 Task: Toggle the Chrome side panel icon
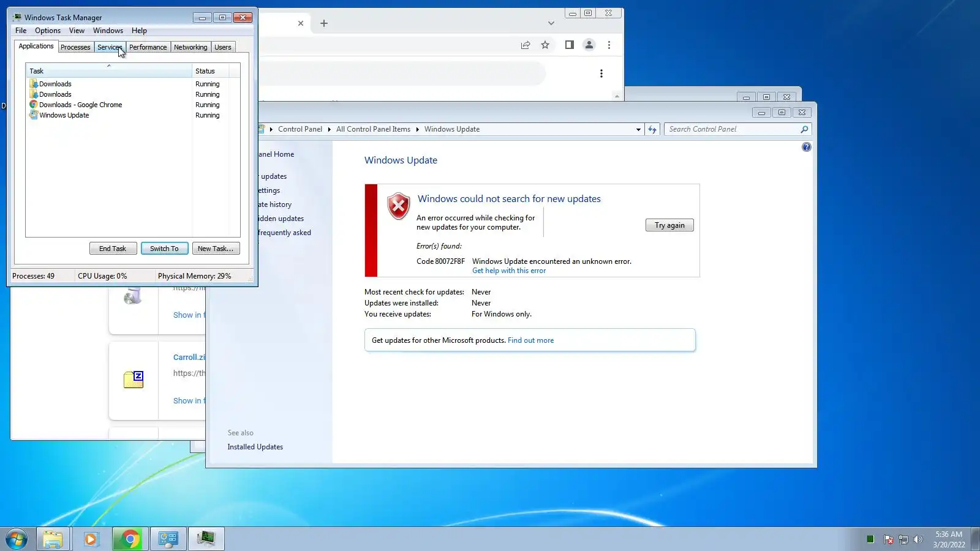pos(569,45)
